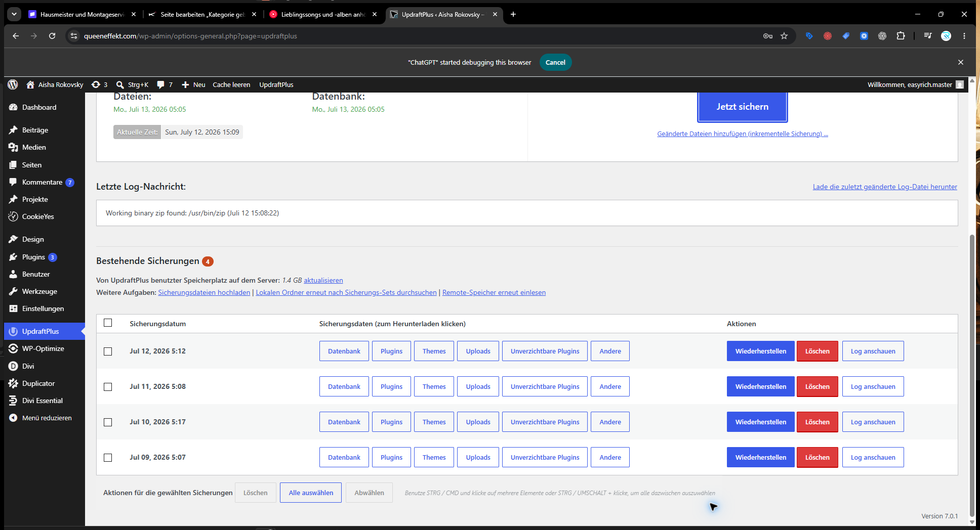The image size is (980, 530).
Task: Open the browser tab search dropdown arrow
Action: tap(14, 14)
